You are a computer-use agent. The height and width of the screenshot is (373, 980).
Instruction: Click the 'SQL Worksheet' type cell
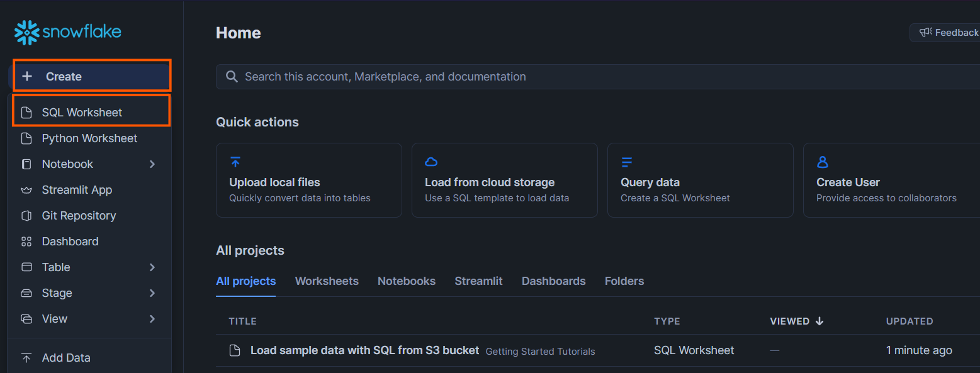tap(694, 350)
